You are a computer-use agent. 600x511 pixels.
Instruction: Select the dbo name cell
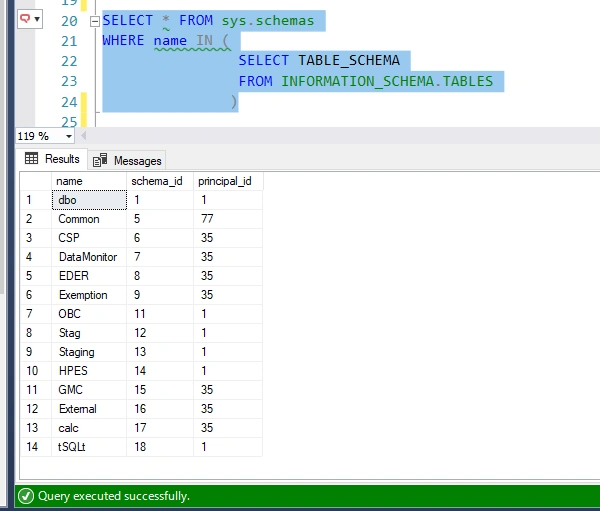click(x=89, y=200)
